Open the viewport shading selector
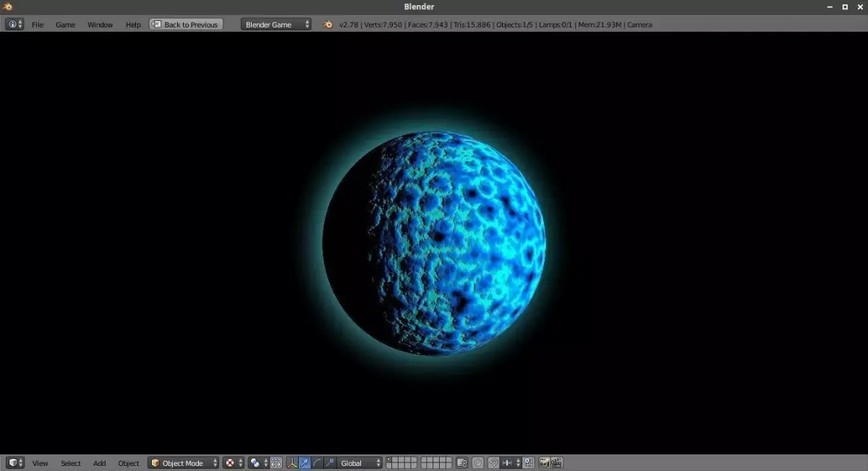Image resolution: width=868 pixels, height=471 pixels. 233,463
